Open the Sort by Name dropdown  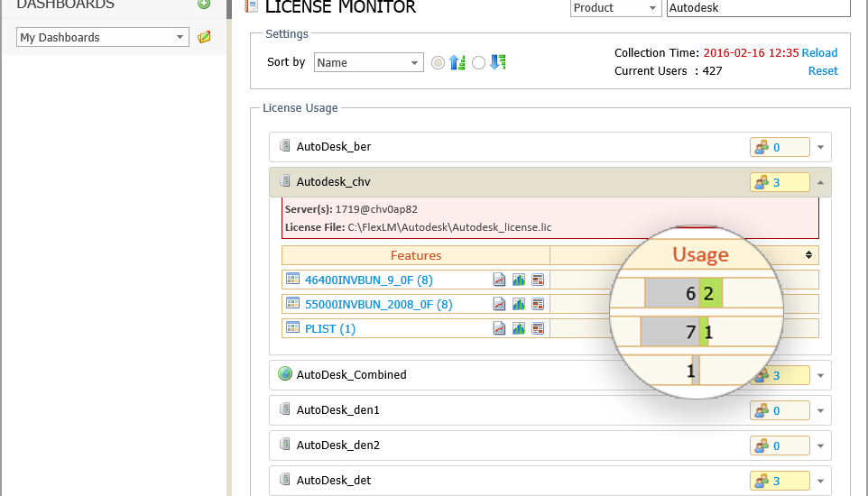click(369, 62)
